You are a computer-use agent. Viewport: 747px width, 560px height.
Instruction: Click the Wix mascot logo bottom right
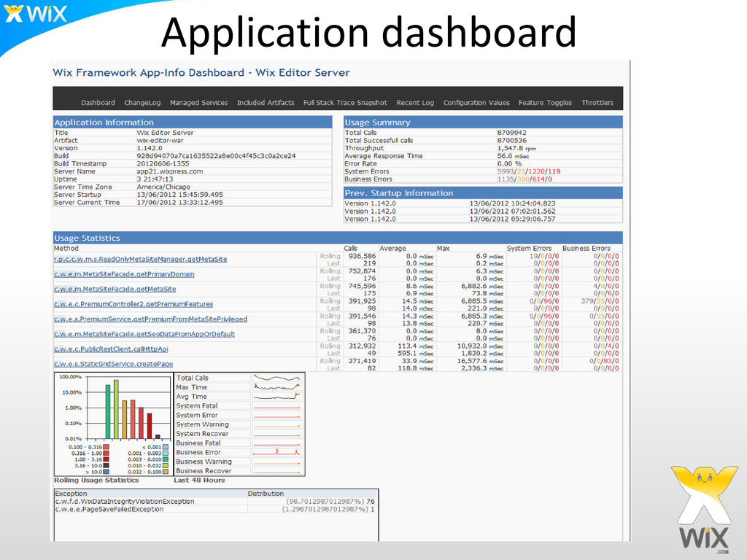(x=704, y=508)
